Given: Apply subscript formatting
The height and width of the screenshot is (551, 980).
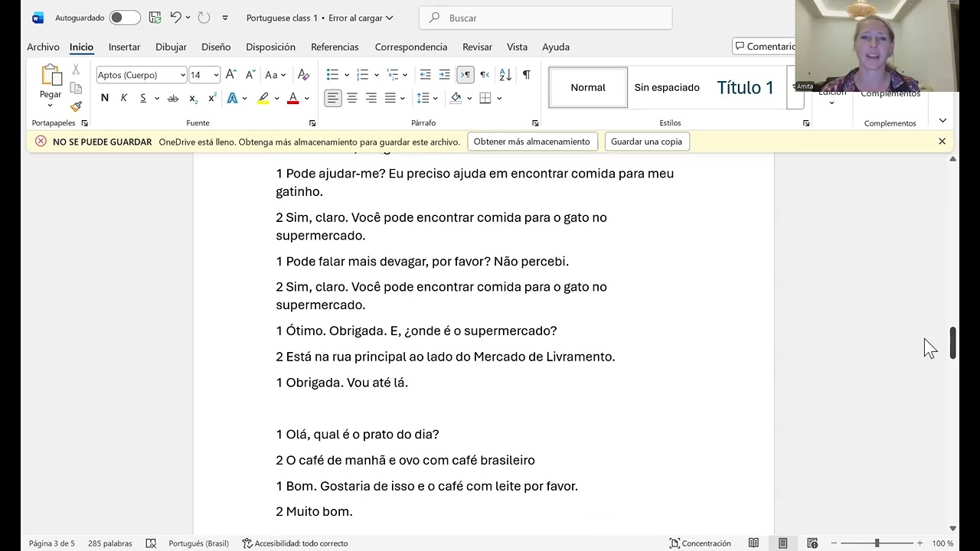Looking at the screenshot, I should click(194, 98).
